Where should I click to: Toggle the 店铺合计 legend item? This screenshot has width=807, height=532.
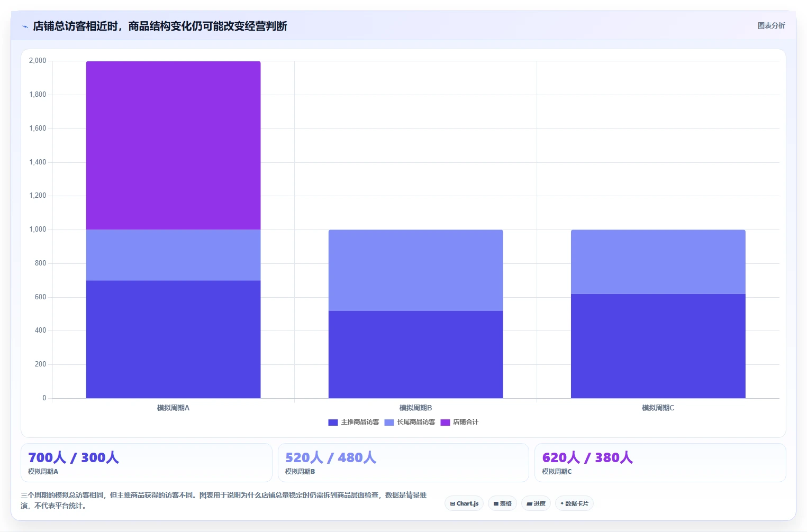click(x=459, y=422)
